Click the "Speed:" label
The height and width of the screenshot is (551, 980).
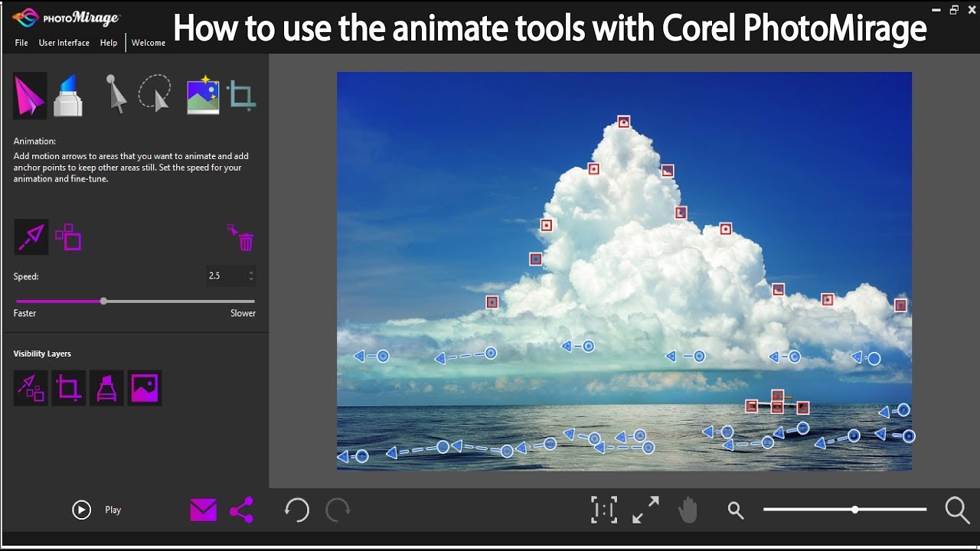point(26,276)
